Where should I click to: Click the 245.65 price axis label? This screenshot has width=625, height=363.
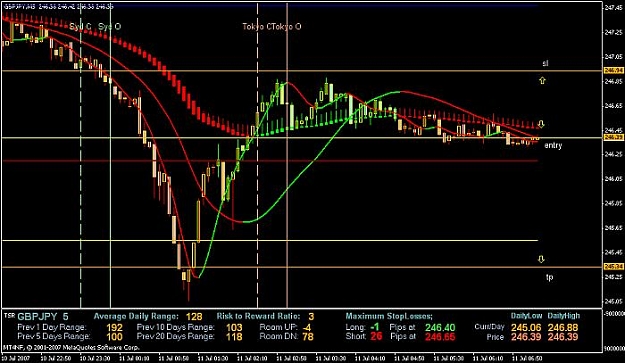(613, 228)
